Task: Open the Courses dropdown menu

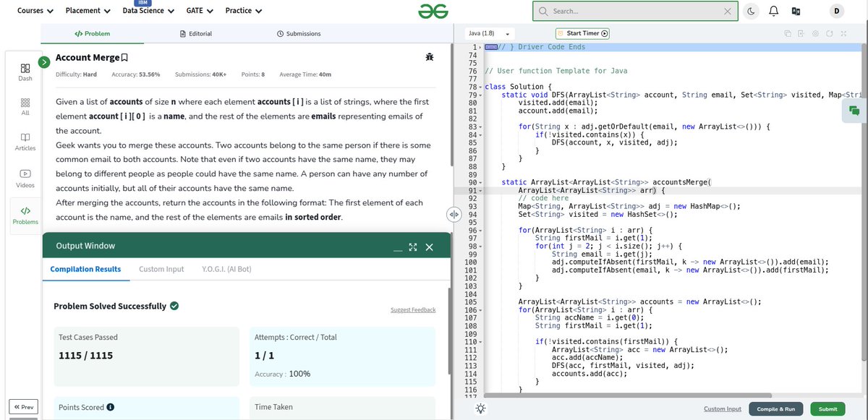Action: [35, 11]
